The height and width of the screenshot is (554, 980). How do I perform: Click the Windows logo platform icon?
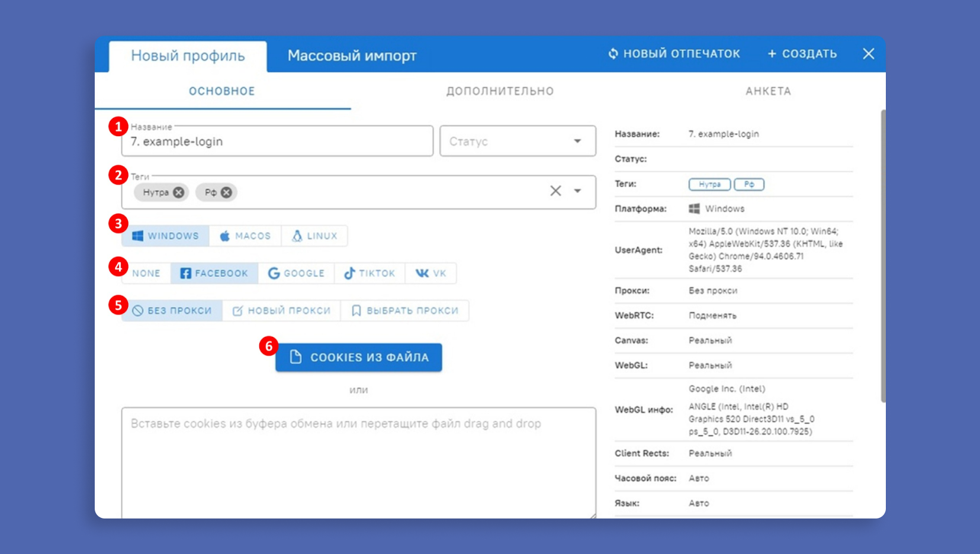click(x=137, y=236)
